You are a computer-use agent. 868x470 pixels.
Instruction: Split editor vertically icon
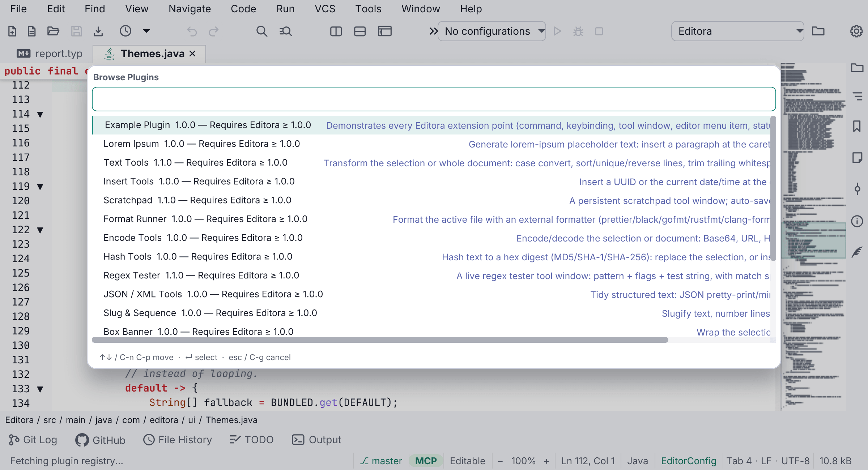(336, 31)
